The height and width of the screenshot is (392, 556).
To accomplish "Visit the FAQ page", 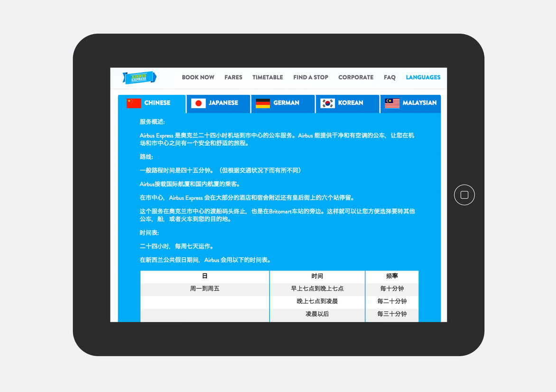I will (389, 77).
